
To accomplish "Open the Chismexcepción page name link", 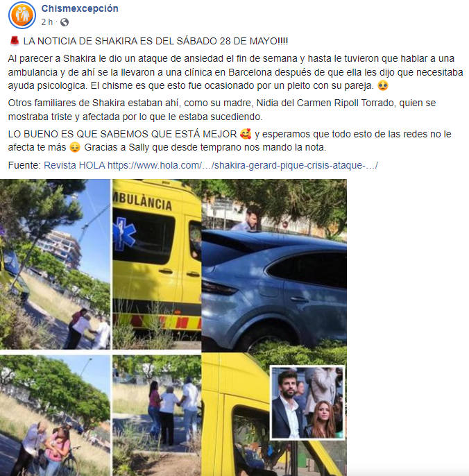I will point(80,8).
